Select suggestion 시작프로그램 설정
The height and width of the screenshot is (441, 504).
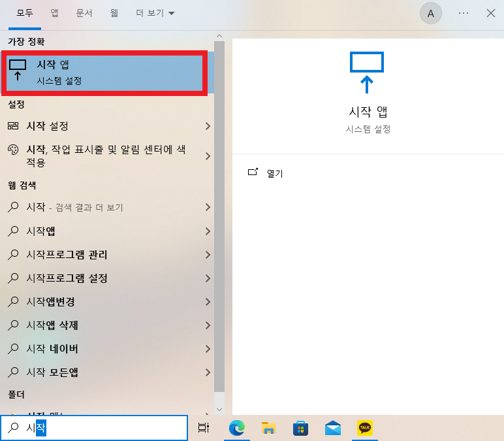(107, 278)
